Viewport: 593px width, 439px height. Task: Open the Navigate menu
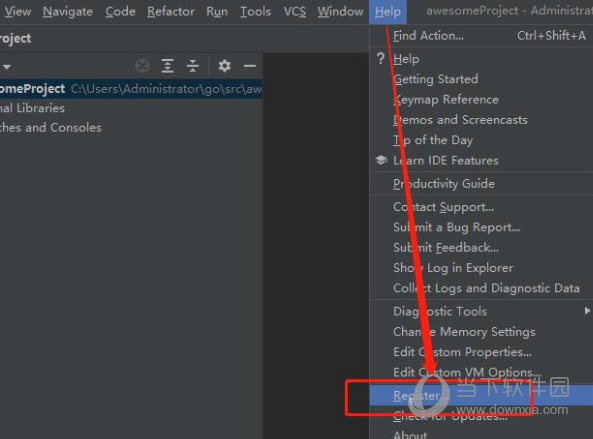(68, 12)
